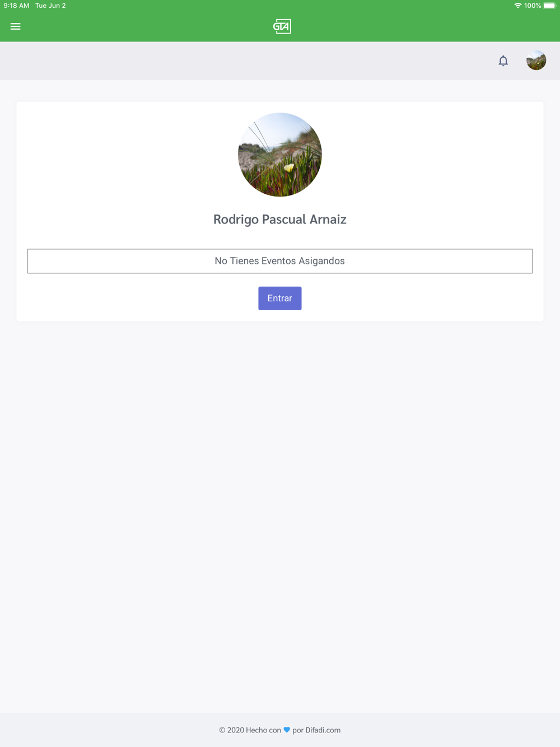Image resolution: width=560 pixels, height=747 pixels.
Task: Click the Entrar button
Action: tap(280, 298)
